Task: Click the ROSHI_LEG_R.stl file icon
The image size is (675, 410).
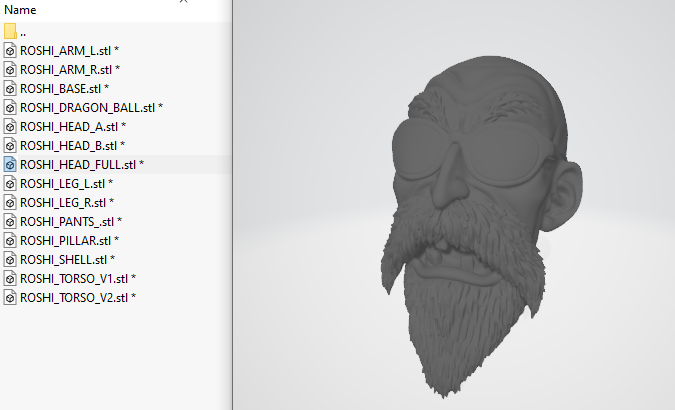Action: click(10, 202)
